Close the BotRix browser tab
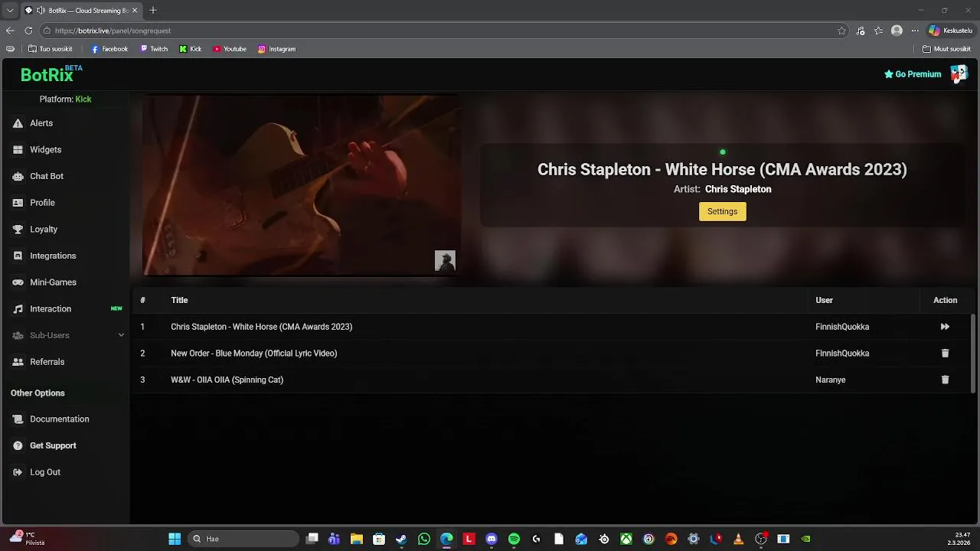 click(136, 11)
